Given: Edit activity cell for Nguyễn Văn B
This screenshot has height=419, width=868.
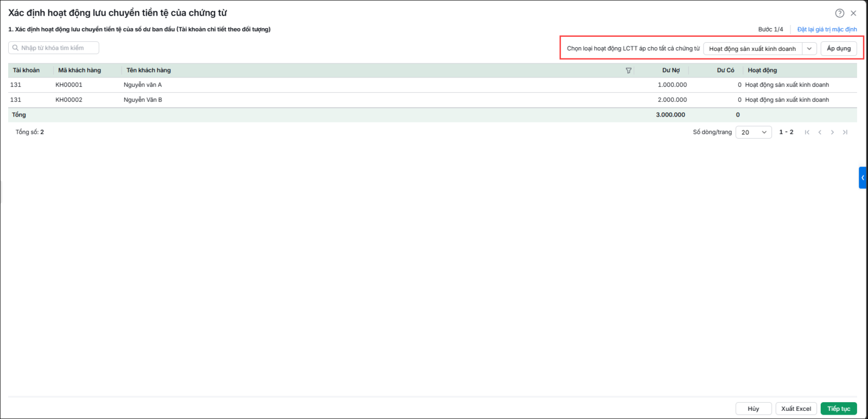Looking at the screenshot, I should [787, 100].
